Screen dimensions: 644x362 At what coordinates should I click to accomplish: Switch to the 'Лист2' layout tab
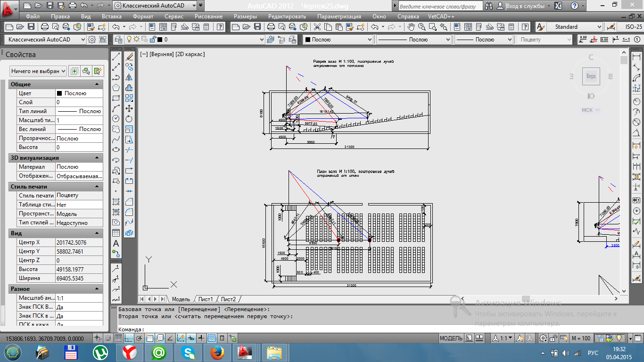click(228, 299)
